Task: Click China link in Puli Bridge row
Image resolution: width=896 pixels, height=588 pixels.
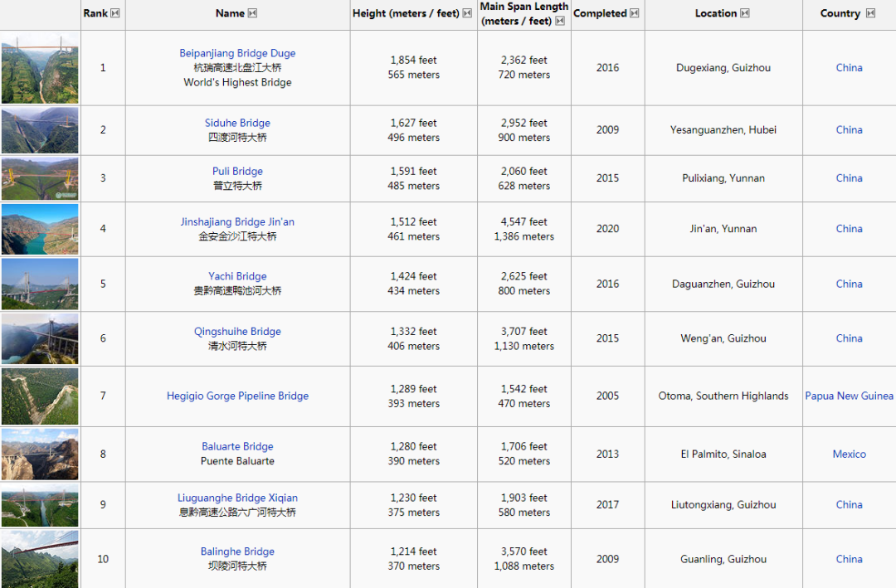Action: coord(850,178)
